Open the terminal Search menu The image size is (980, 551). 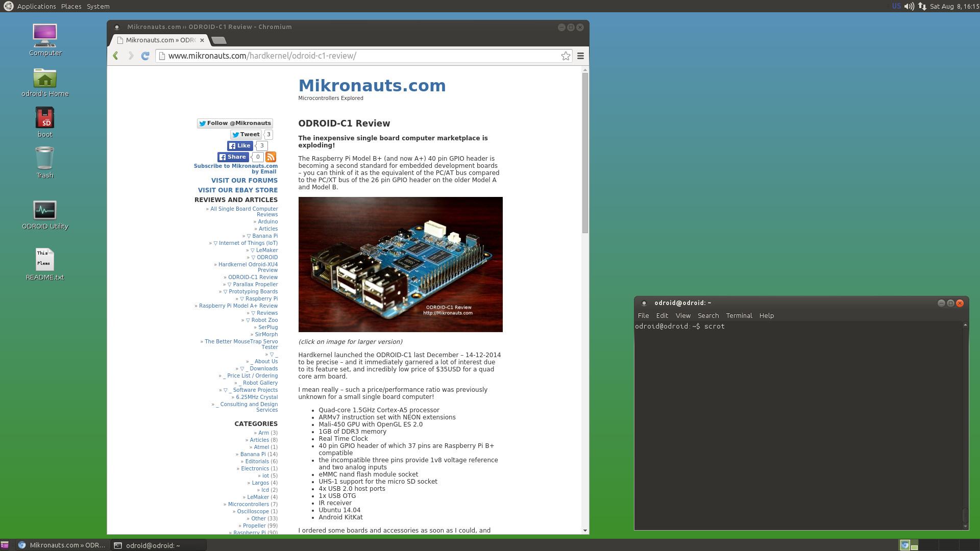708,316
